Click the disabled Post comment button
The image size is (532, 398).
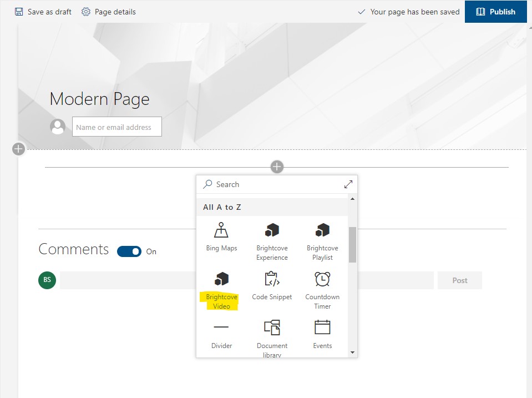459,280
